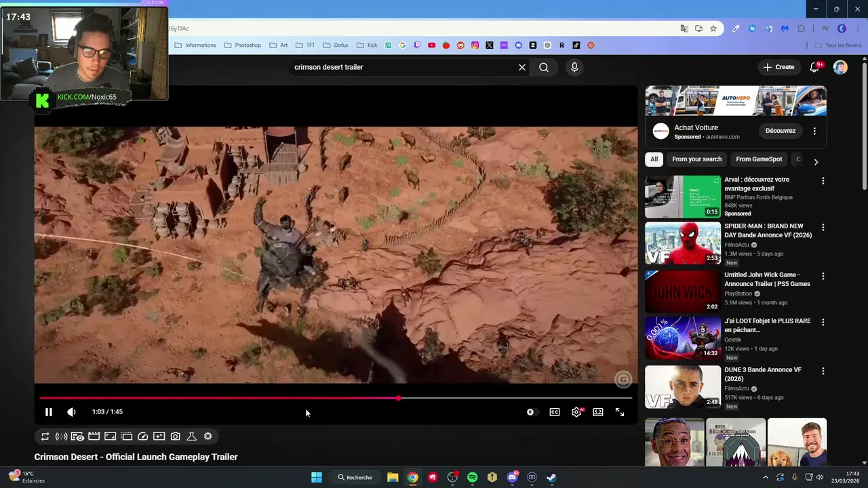This screenshot has height=488, width=868.
Task: Show more filter chips with arrow
Action: tap(816, 162)
